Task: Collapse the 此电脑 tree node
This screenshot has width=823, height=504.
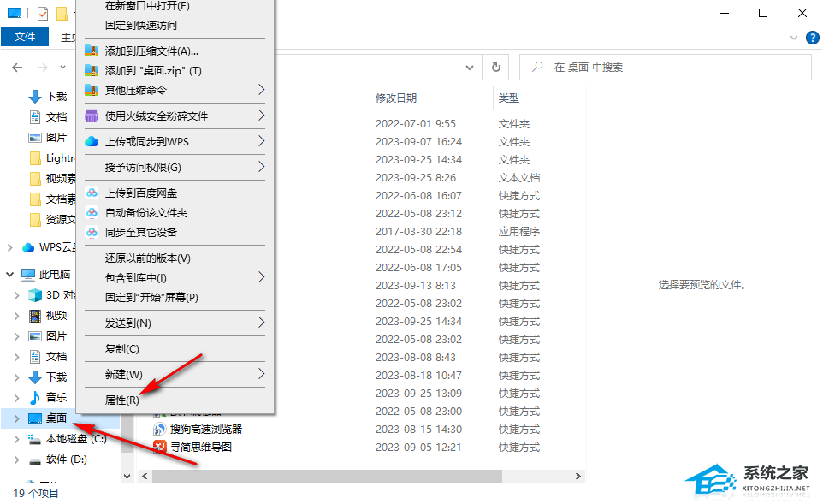Action: tap(9, 274)
